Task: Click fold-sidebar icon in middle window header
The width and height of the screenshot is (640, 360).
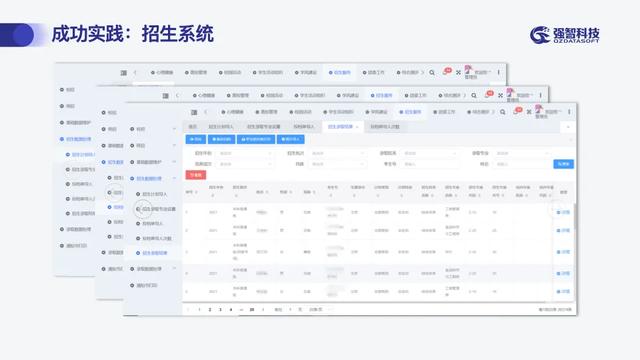Action: (x=165, y=96)
